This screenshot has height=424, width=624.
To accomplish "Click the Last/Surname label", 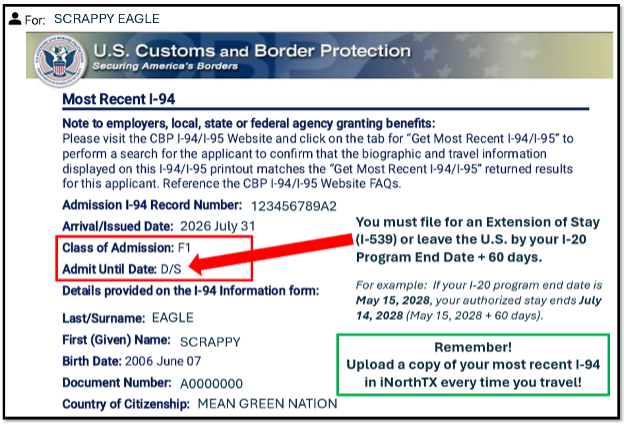I will click(104, 318).
